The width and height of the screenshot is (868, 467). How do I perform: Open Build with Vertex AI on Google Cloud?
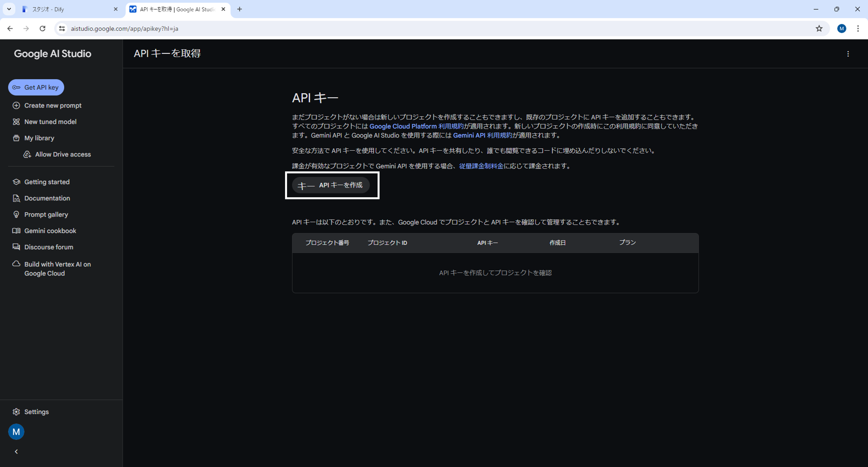(57, 269)
